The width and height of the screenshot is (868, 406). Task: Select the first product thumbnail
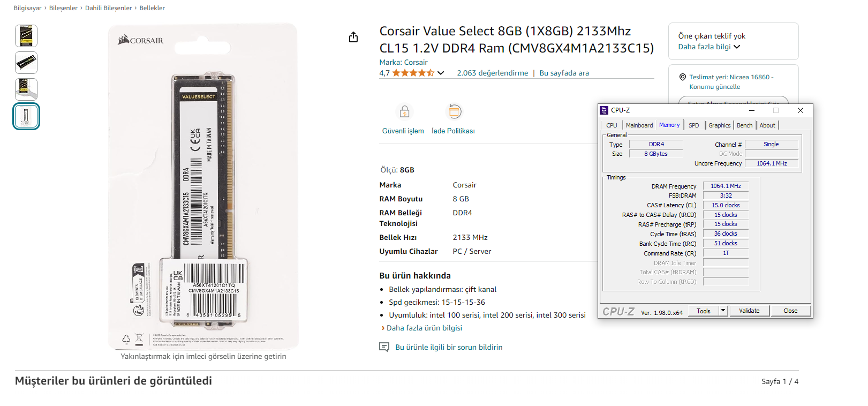tap(26, 36)
